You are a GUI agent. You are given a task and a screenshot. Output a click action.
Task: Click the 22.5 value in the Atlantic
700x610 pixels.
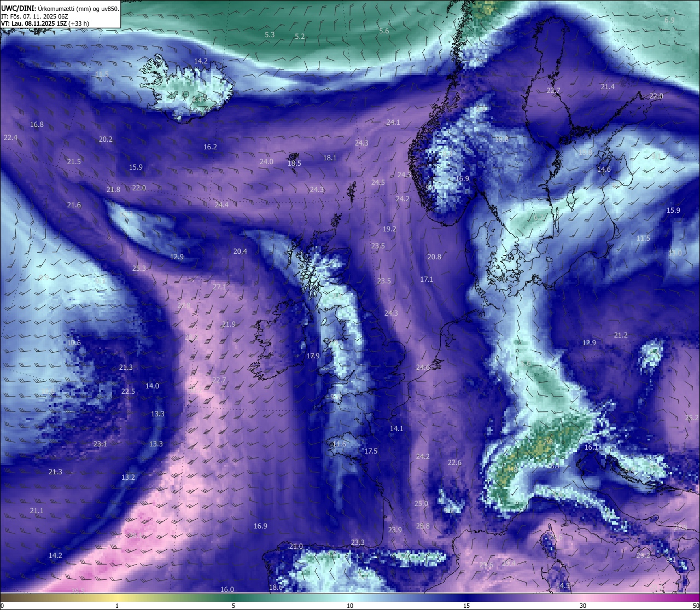pyautogui.click(x=128, y=392)
